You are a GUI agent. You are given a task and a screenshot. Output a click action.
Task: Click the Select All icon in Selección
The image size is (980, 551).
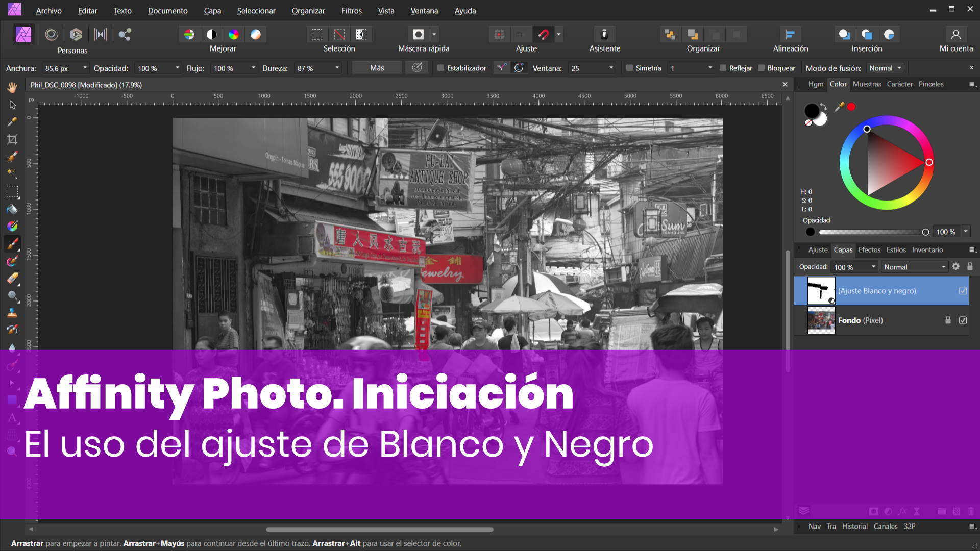click(x=317, y=34)
